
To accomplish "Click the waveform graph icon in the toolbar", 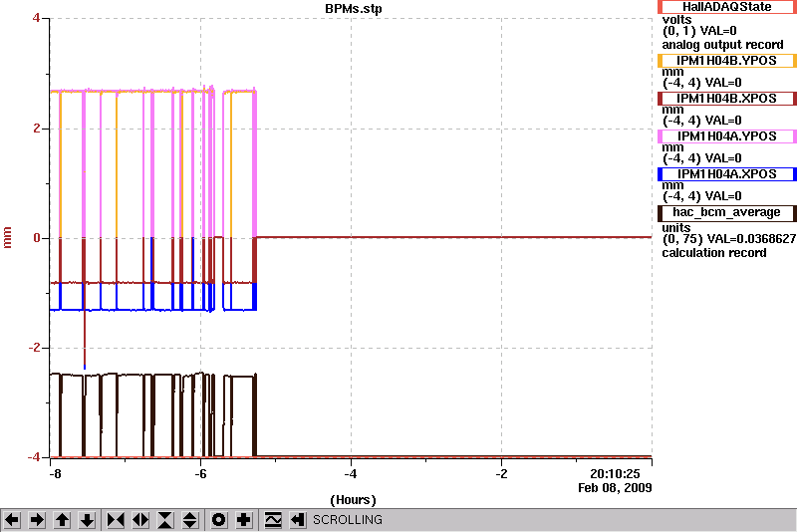I will click(273, 520).
